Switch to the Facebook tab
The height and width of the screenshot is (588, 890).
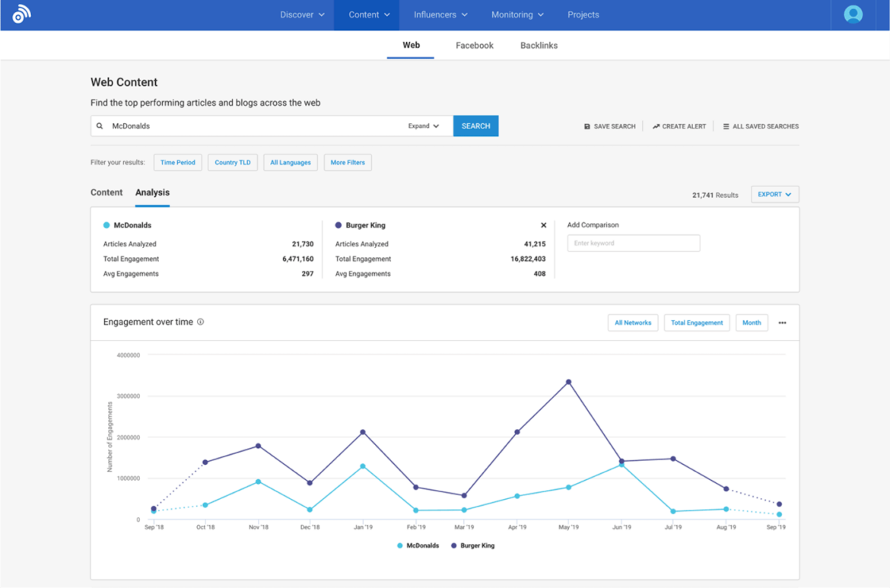pos(474,45)
